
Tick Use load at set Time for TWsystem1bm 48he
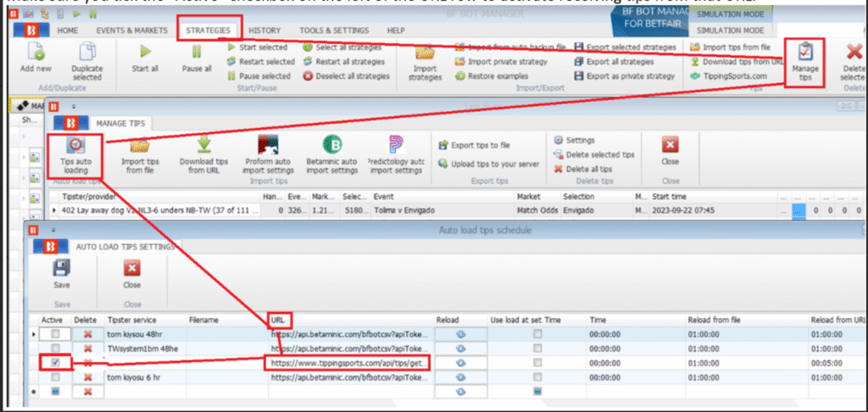tap(537, 348)
